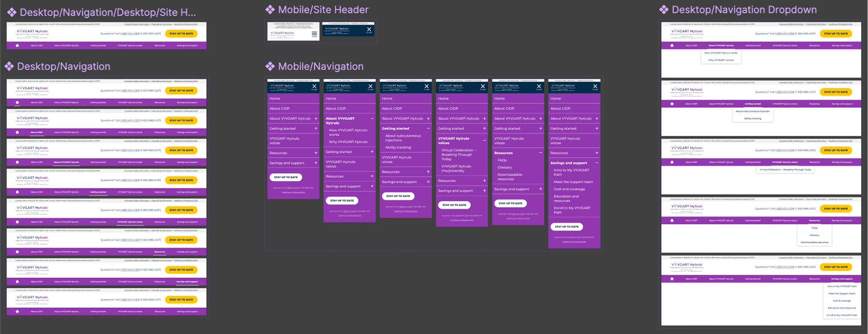Click X close icon of mobile menu showing (You)niversity
Screen dimensions: 868x334
click(483, 86)
